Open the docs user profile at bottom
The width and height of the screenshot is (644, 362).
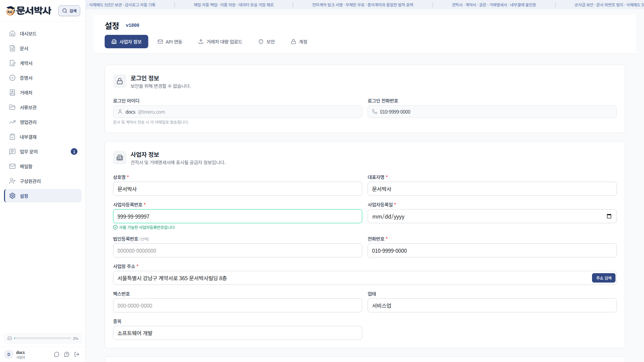[15, 354]
